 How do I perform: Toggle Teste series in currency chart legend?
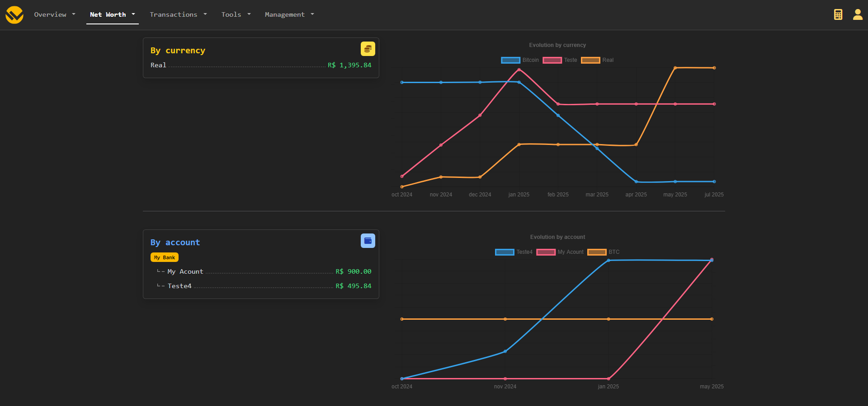tap(560, 60)
